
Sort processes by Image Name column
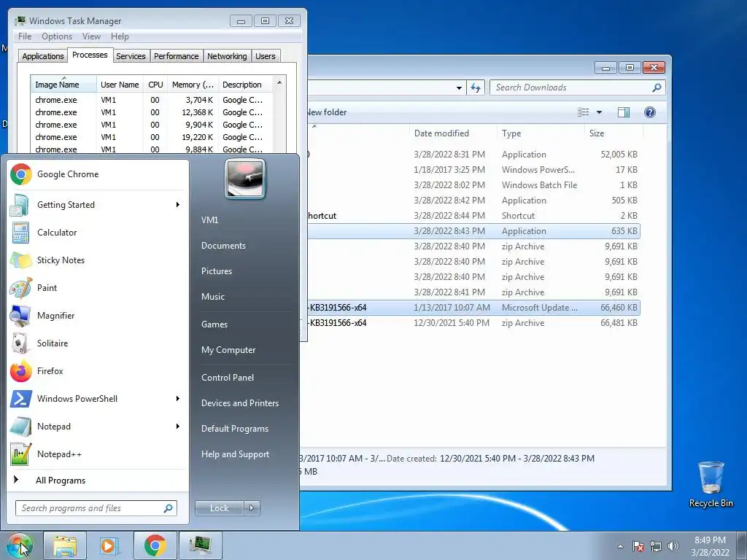(63, 85)
